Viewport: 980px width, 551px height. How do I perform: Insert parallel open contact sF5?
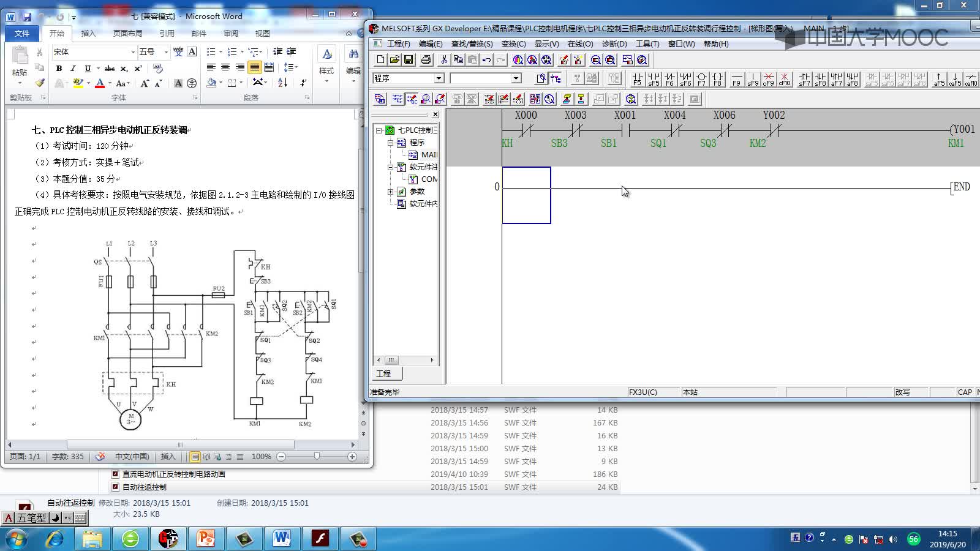654,79
